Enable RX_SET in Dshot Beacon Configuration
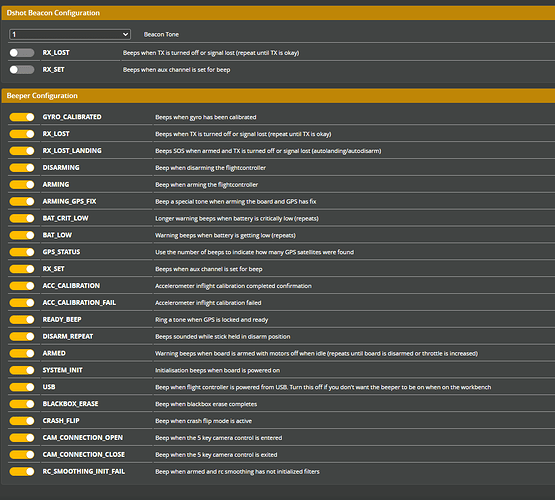 22,70
